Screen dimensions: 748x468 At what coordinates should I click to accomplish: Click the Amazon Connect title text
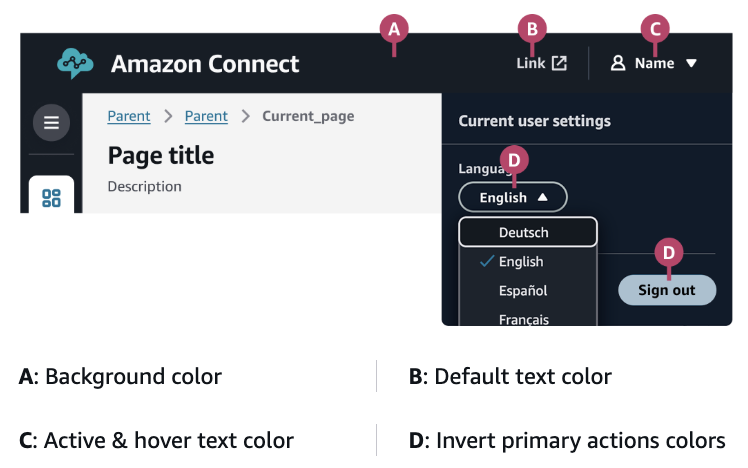click(205, 64)
